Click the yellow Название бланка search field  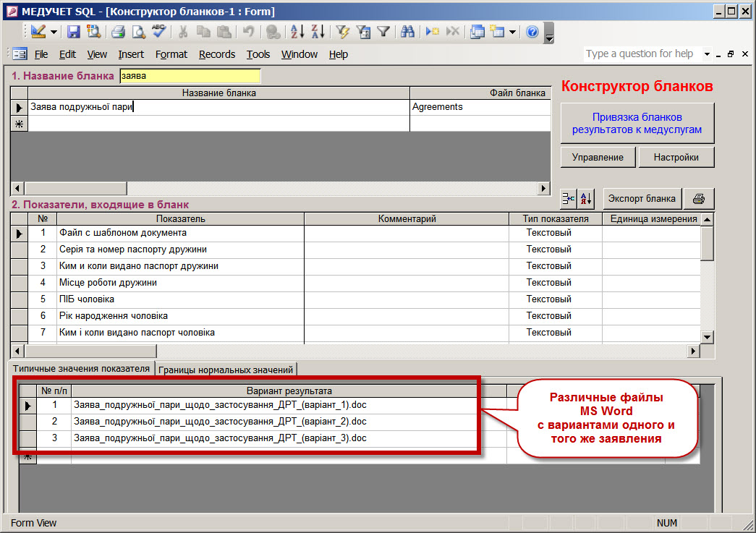click(x=190, y=76)
